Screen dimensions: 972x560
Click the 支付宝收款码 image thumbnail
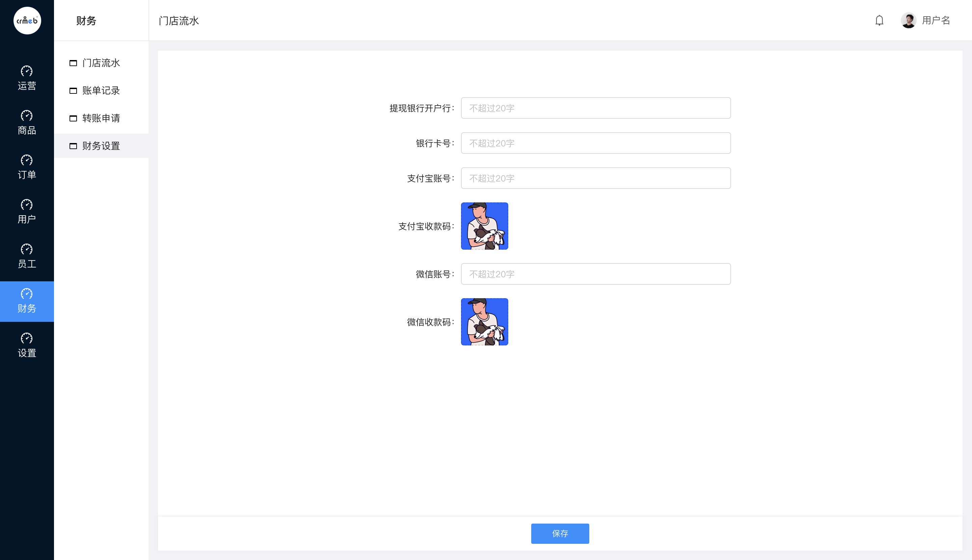click(484, 226)
